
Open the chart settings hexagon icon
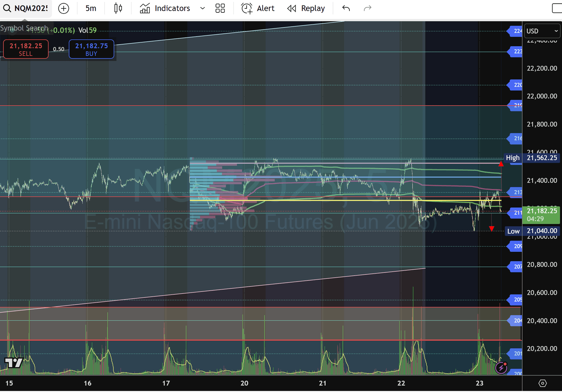[543, 383]
